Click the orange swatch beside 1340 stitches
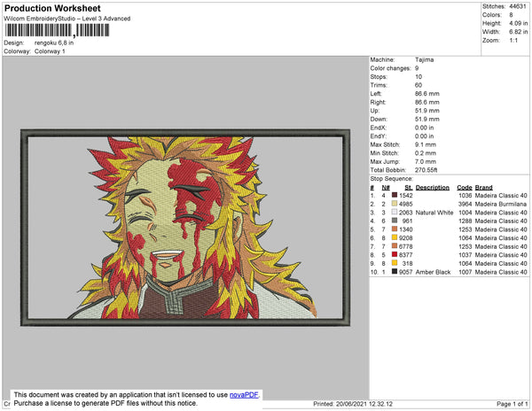The height and width of the screenshot is (411, 532). (395, 229)
